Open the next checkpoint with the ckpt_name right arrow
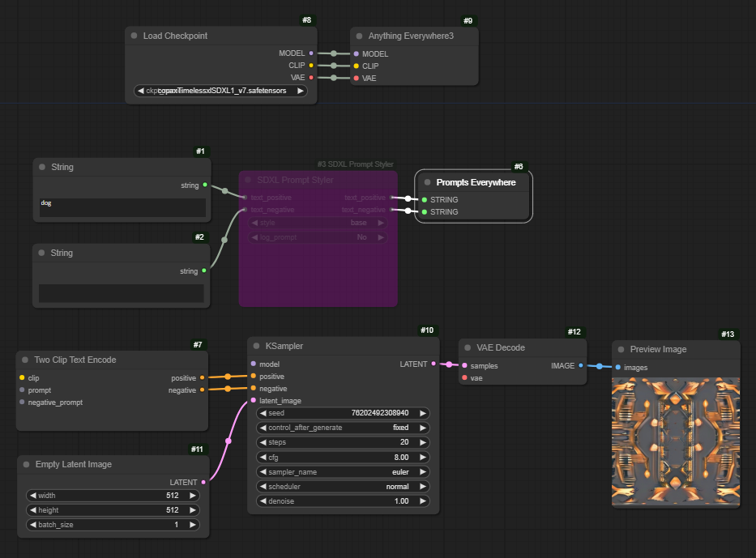756x558 pixels. coord(300,90)
